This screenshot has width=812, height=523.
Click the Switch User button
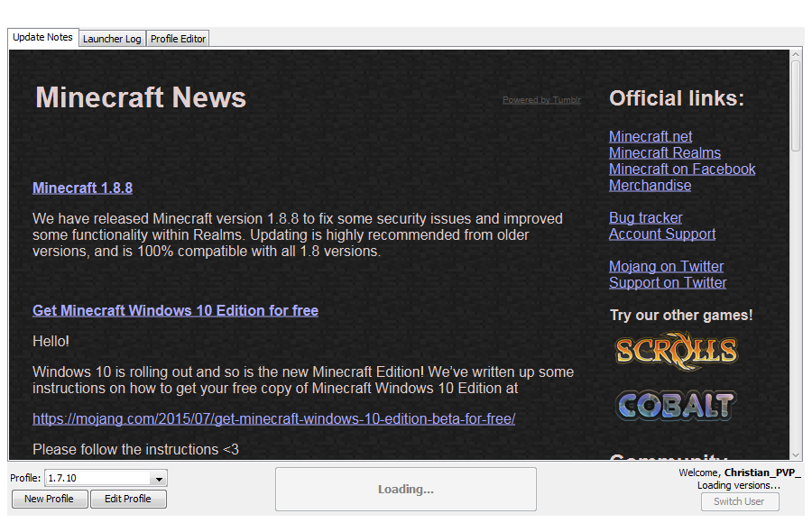click(740, 501)
